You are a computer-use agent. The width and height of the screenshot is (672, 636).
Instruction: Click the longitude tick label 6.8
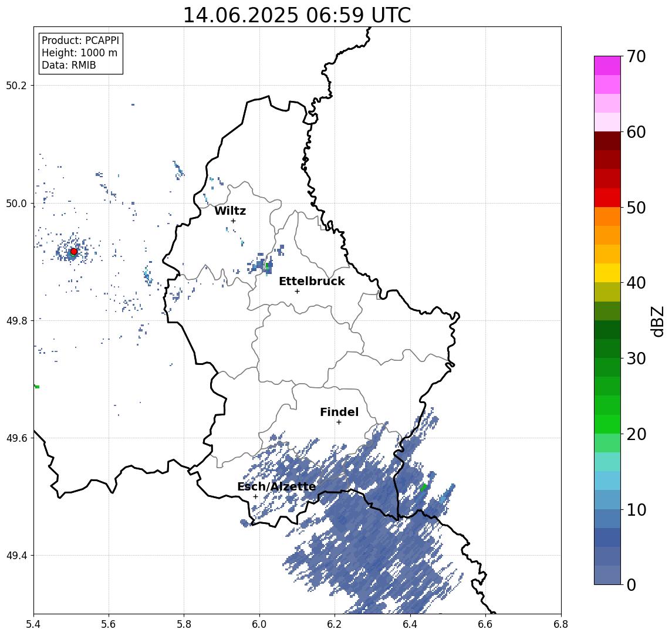pos(560,624)
